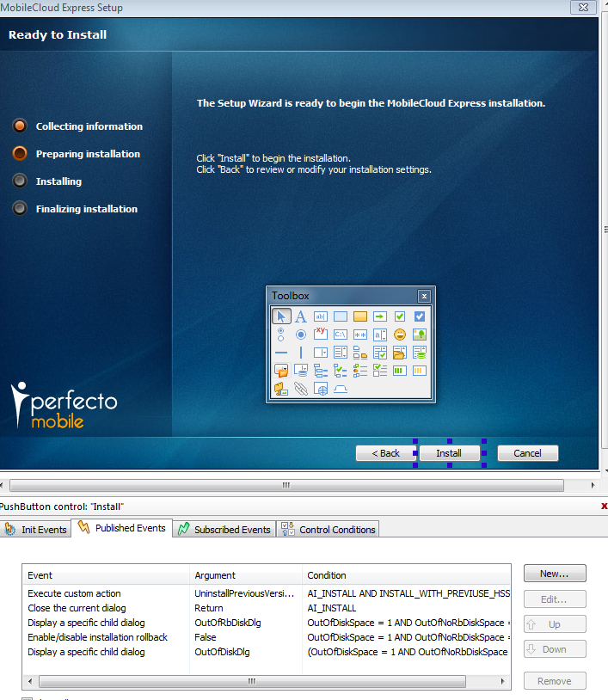Pick the static text 'A' control tool
This screenshot has width=608, height=700.
coord(301,316)
